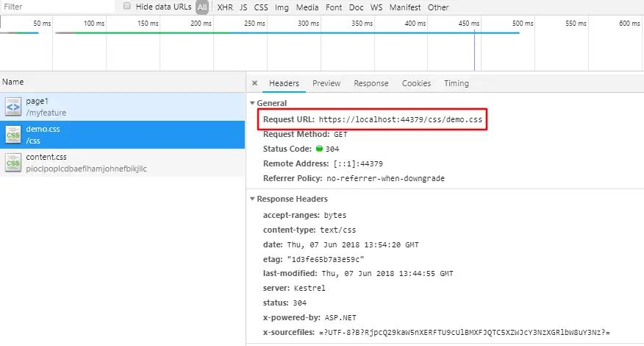Filter requests by Media
This screenshot has width=644, height=346.
pyautogui.click(x=307, y=7)
